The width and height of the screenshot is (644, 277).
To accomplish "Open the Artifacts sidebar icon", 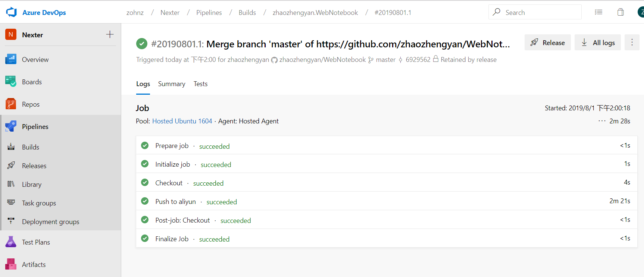I will coord(11,264).
